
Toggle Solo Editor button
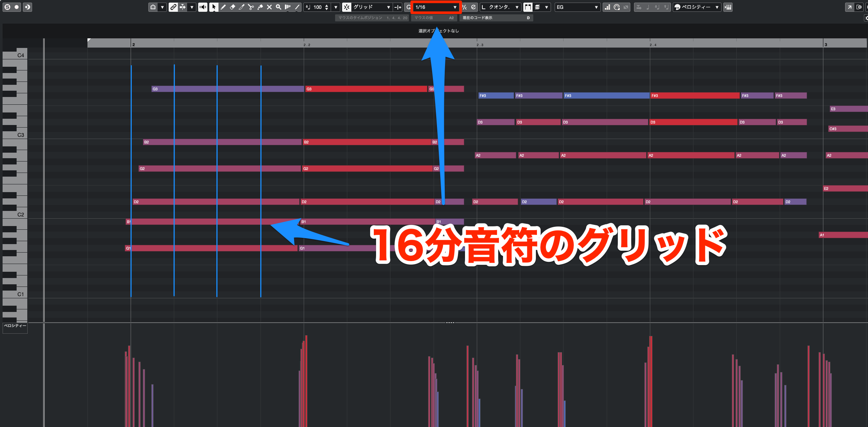pyautogui.click(x=7, y=7)
